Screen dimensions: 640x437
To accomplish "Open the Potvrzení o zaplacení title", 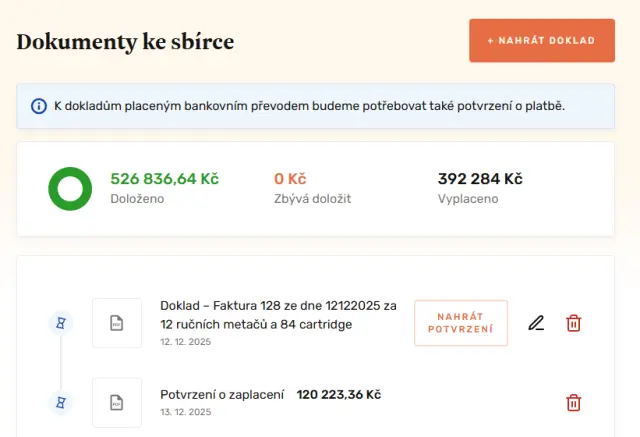I will (222, 394).
